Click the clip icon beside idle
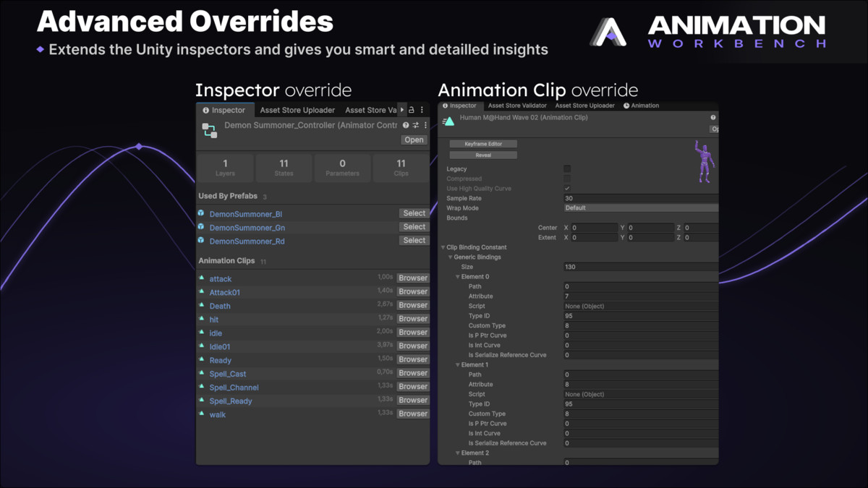The width and height of the screenshot is (868, 488). (x=202, y=333)
